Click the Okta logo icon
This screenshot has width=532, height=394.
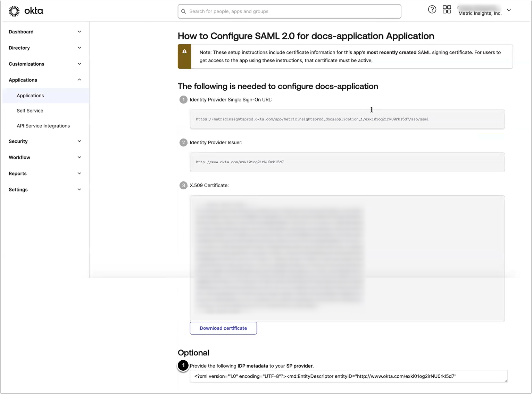tap(14, 11)
